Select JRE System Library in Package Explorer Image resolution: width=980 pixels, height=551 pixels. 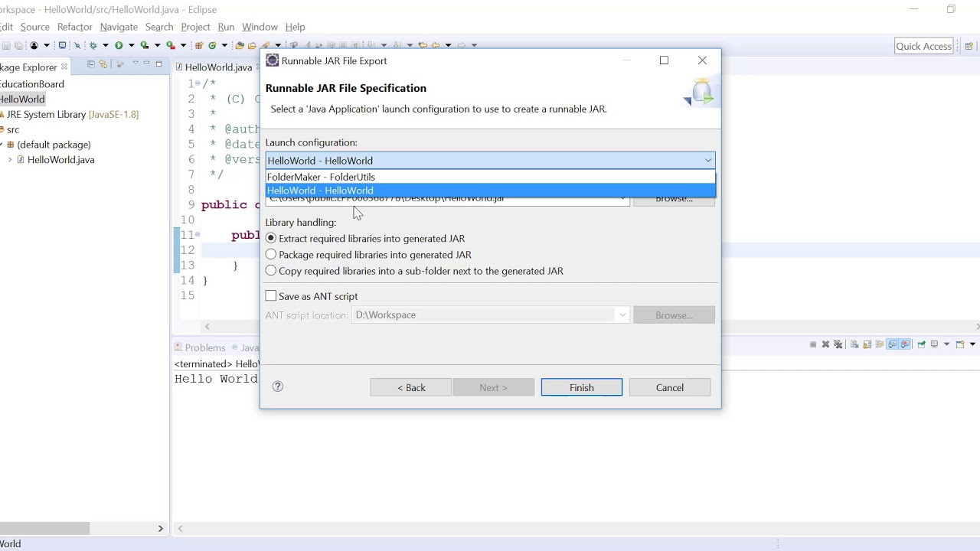coord(69,114)
